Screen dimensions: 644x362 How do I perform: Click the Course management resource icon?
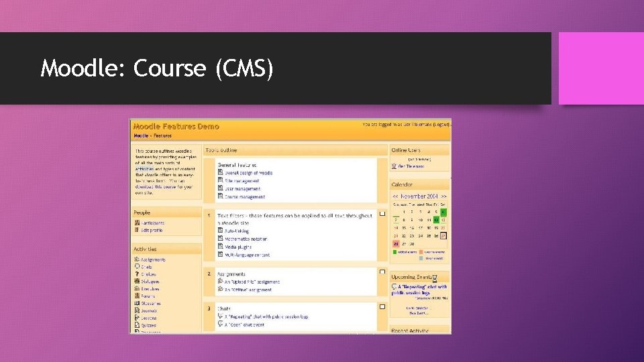[x=220, y=196]
